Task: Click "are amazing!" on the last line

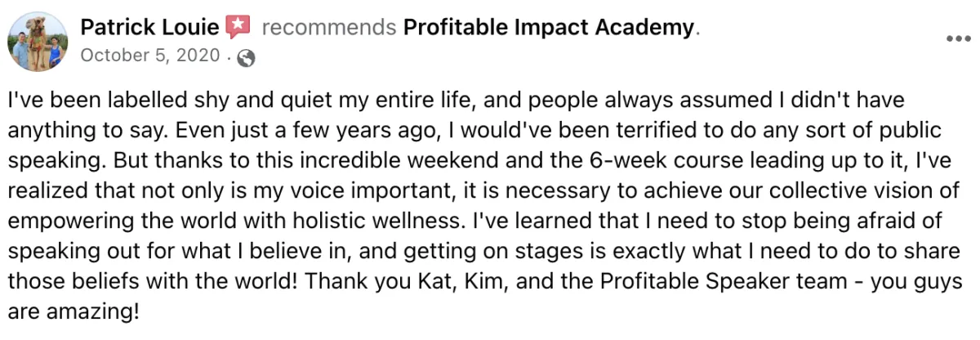Action: click(x=74, y=311)
